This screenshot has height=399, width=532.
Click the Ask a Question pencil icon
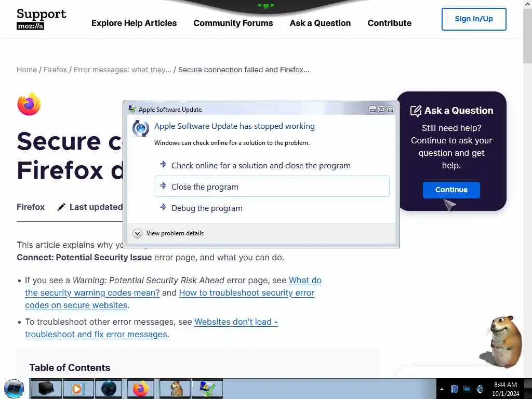pos(416,111)
